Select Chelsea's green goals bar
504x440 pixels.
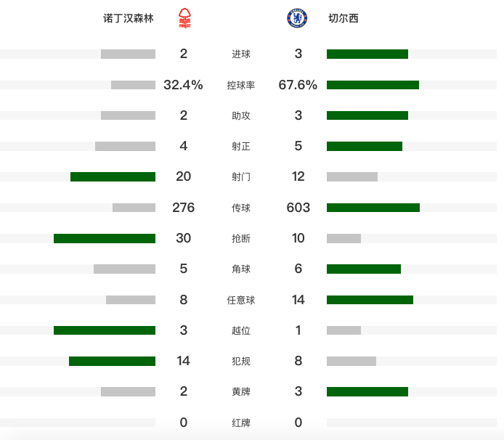[367, 54]
